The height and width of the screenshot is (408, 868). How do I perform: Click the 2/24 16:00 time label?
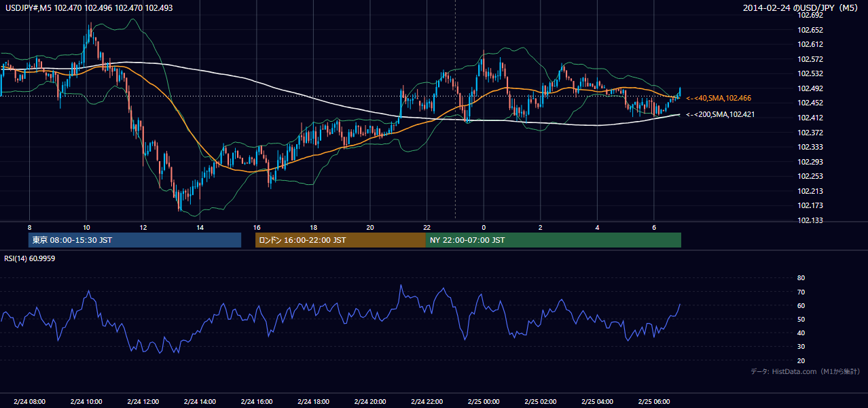[x=256, y=402]
